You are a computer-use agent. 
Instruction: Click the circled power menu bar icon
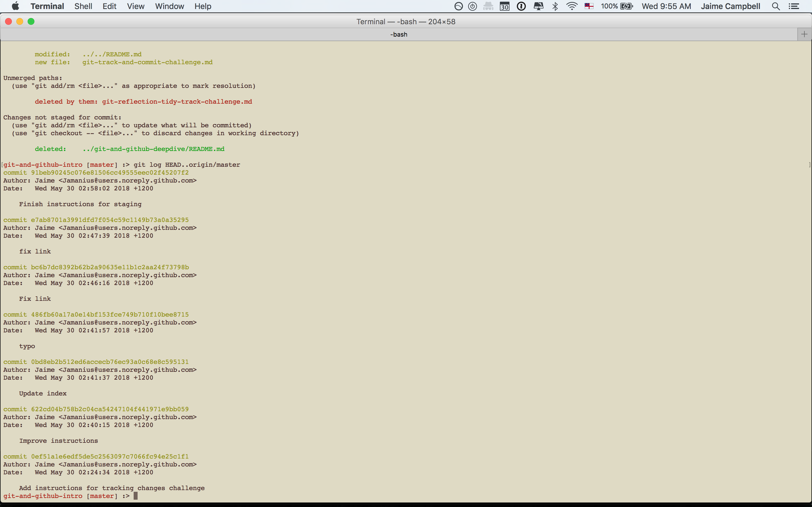473,6
